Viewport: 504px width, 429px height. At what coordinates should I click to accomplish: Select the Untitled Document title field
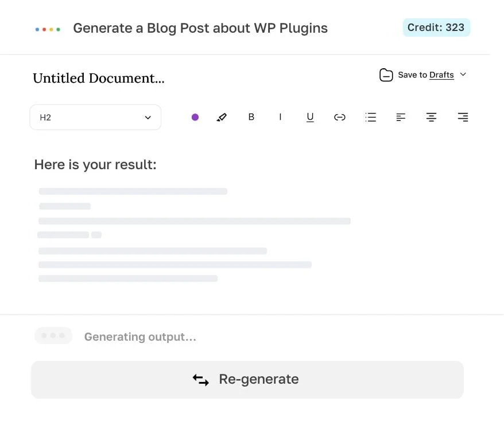tap(98, 78)
